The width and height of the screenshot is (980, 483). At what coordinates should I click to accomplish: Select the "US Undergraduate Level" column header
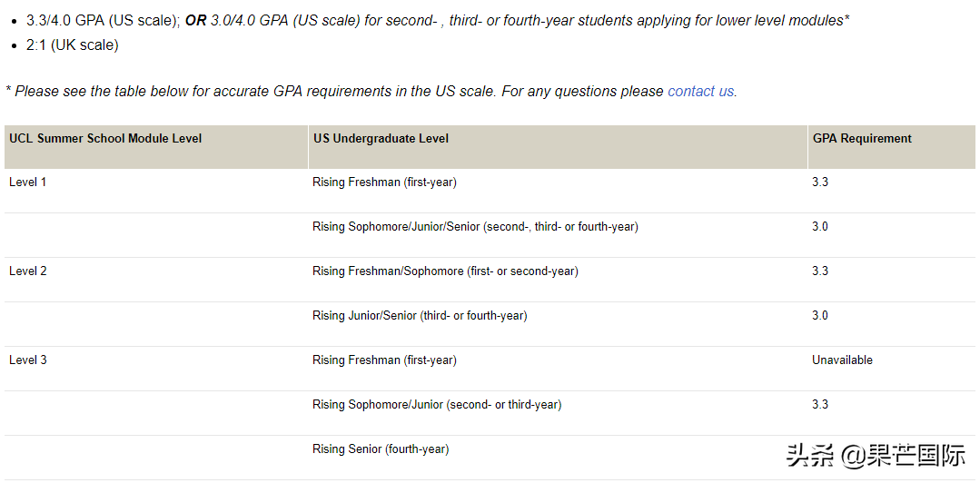[381, 139]
